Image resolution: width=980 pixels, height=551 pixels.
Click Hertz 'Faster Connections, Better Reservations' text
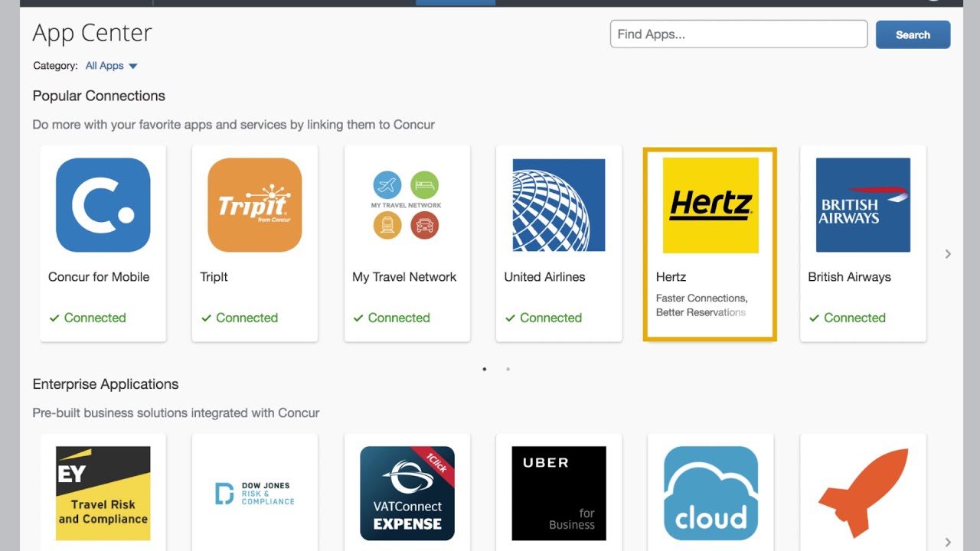tap(702, 305)
